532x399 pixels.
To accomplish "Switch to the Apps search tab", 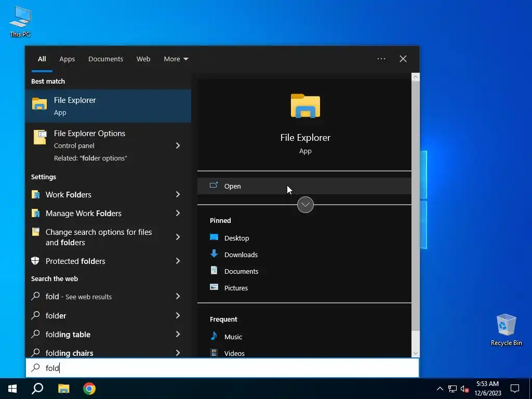I will point(67,59).
